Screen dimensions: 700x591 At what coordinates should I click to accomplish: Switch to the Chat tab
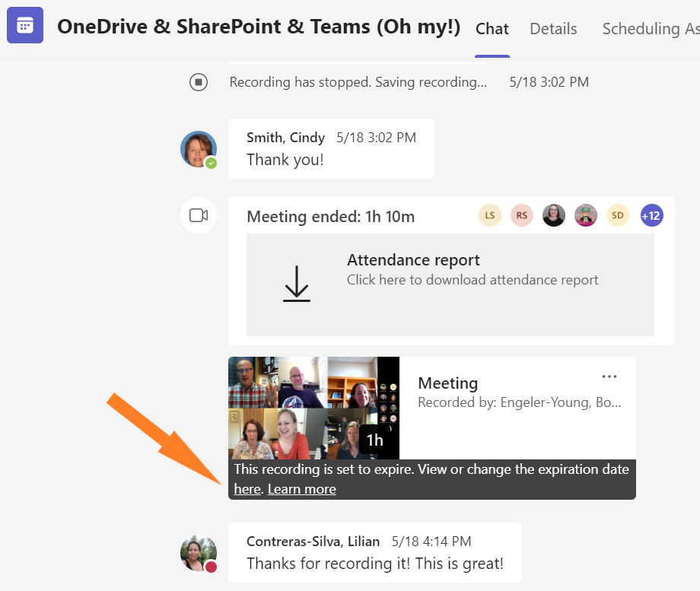(x=492, y=29)
